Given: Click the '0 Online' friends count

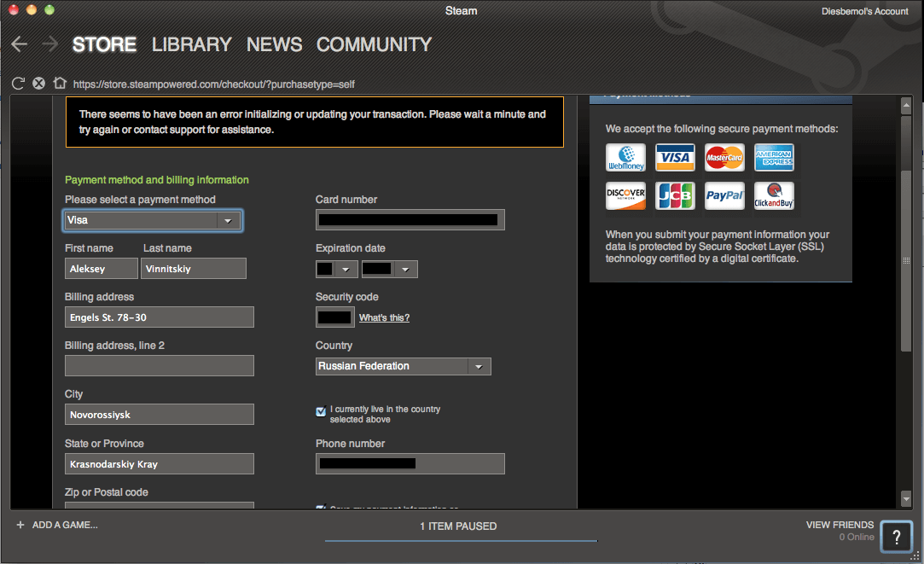Looking at the screenshot, I should point(857,537).
